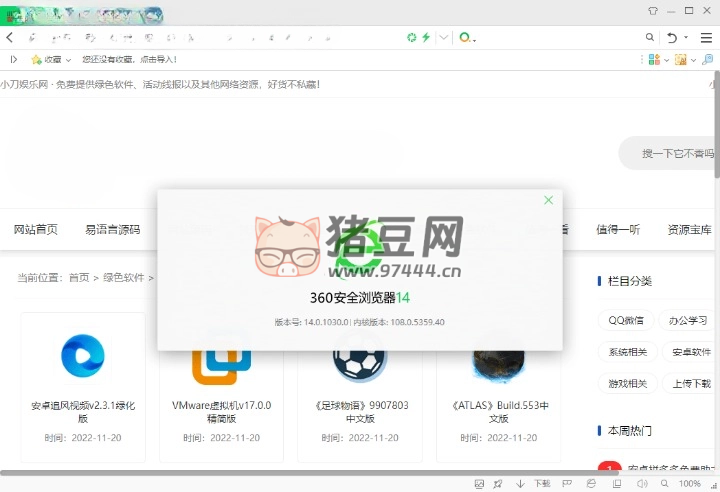This screenshot has width=720, height=492.
Task: Open the skin (shirt) icon in title bar
Action: (653, 10)
